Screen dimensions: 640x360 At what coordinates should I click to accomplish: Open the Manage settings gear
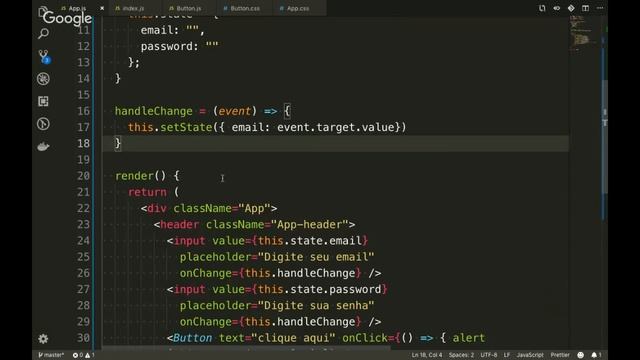click(x=43, y=338)
